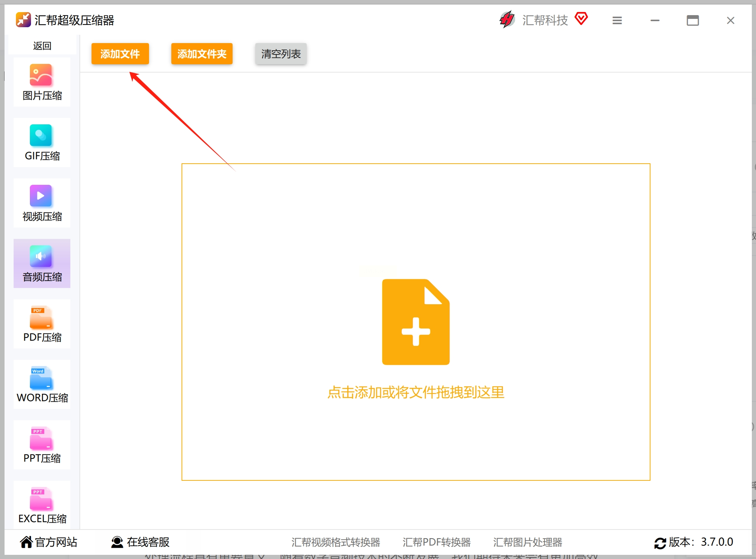Click the orange add-file document icon
Image resolution: width=756 pixels, height=559 pixels.
pyautogui.click(x=416, y=322)
